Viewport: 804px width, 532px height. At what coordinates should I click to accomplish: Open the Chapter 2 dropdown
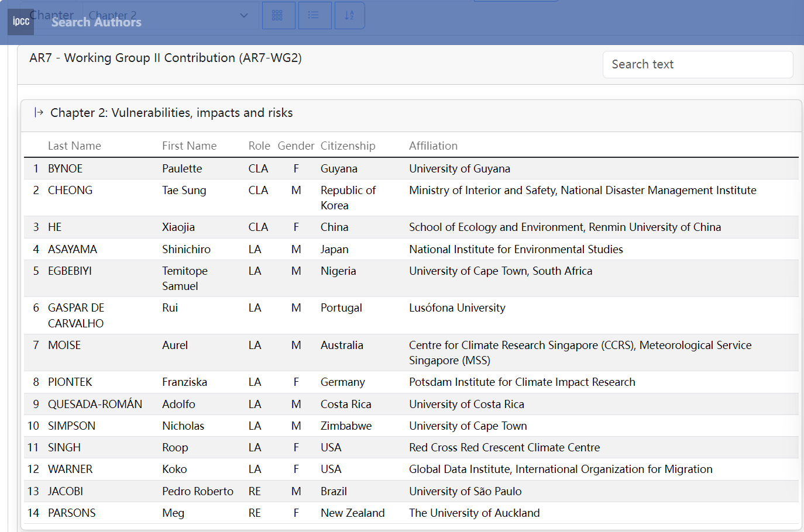tap(170, 15)
